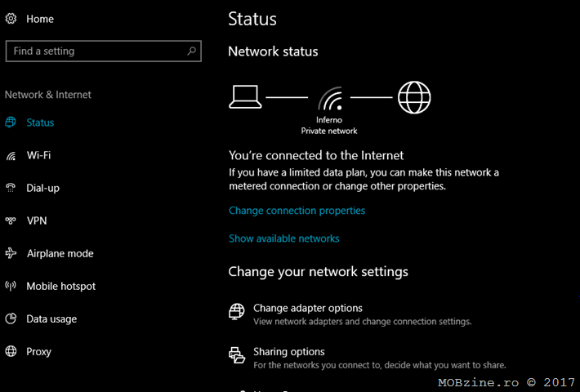Open the Wi-Fi settings page
Viewport: 580px width, 392px height.
39,155
